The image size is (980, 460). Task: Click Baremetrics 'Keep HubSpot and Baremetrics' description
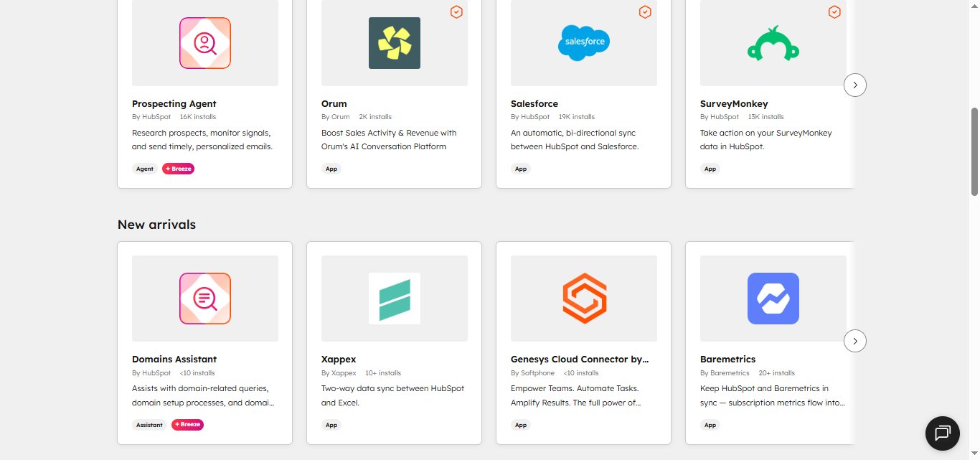tap(773, 395)
